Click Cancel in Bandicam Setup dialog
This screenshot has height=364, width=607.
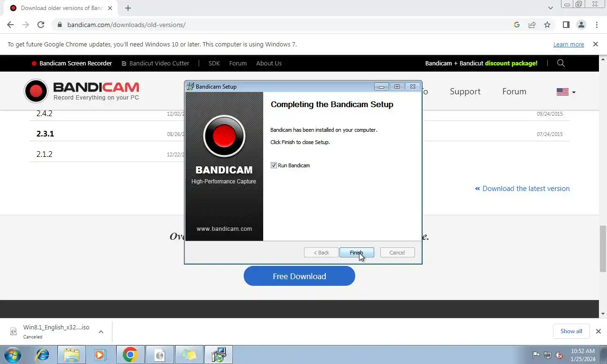click(x=397, y=253)
